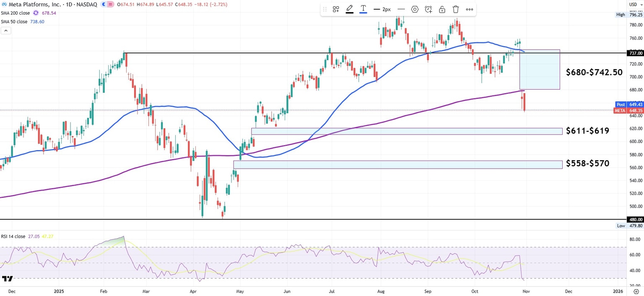The width and height of the screenshot is (644, 296).
Task: Open the USD currency dropdown
Action: pos(636,4)
